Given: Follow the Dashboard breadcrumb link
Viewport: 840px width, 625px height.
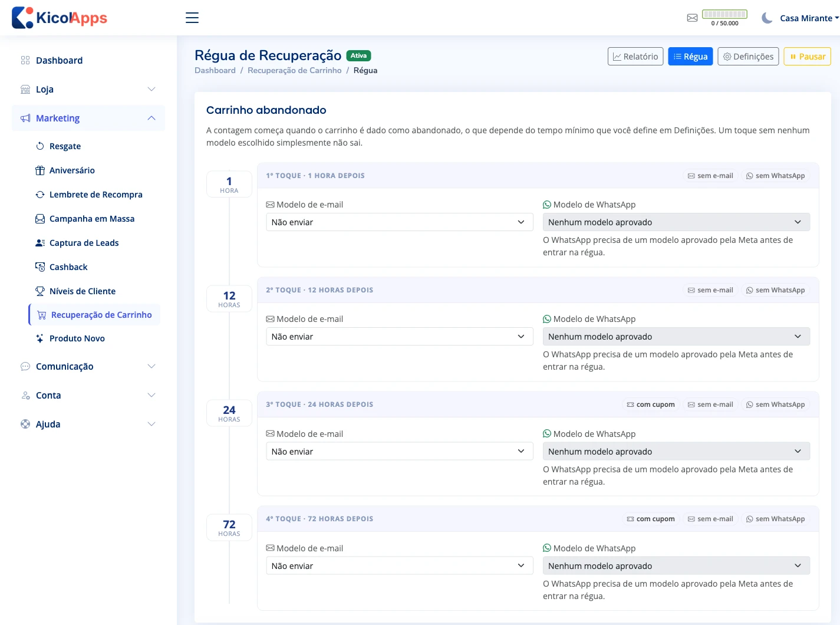Looking at the screenshot, I should tap(215, 70).
